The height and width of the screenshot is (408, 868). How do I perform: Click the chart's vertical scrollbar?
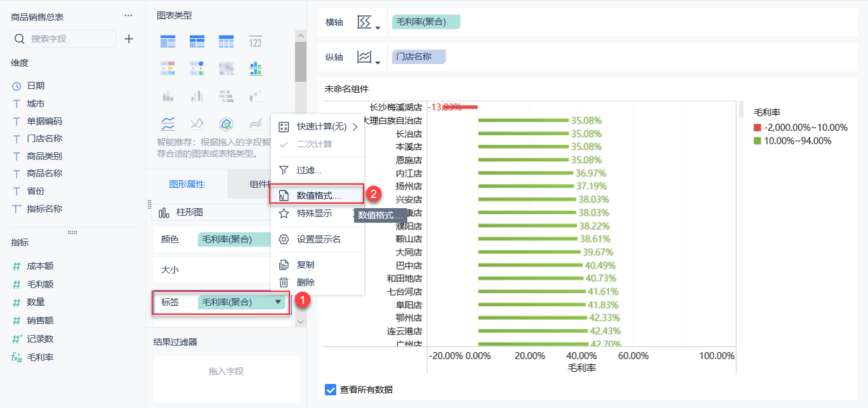click(x=740, y=109)
